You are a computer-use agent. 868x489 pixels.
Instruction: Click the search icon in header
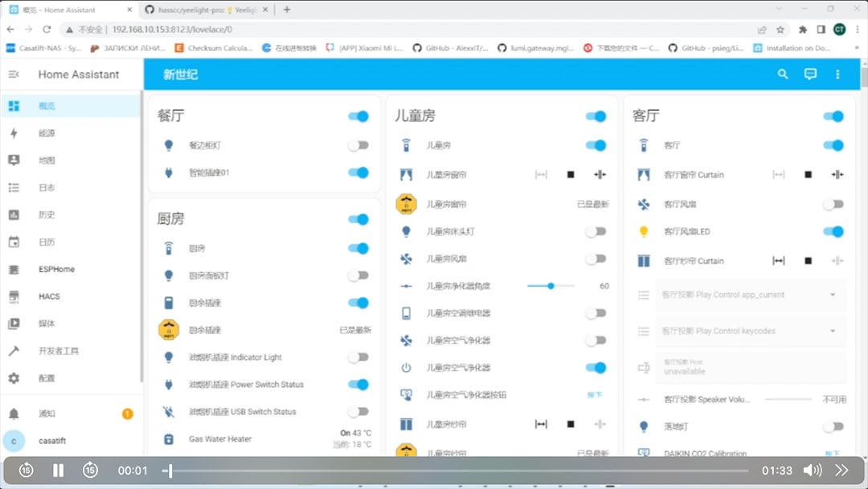point(783,74)
